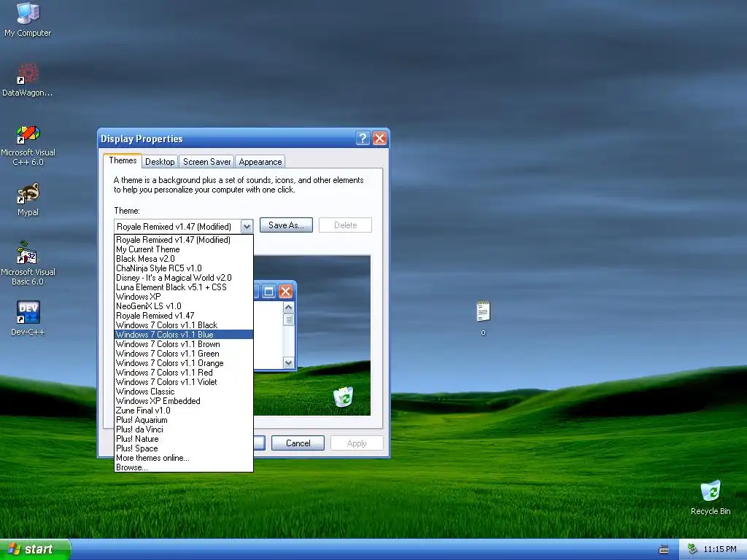
Task: Click the Save As button
Action: [286, 225]
